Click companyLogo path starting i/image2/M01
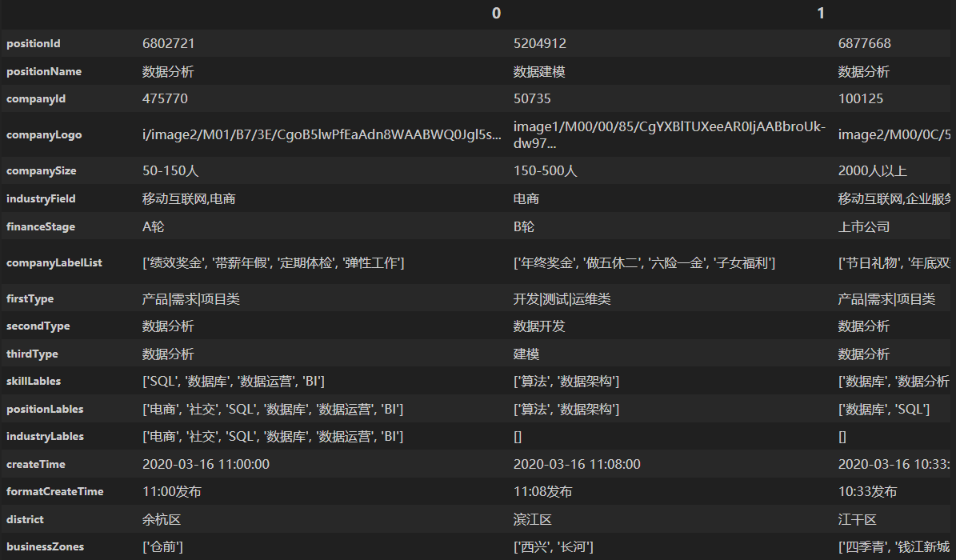Screen dimensions: 956x560 (x=322, y=135)
